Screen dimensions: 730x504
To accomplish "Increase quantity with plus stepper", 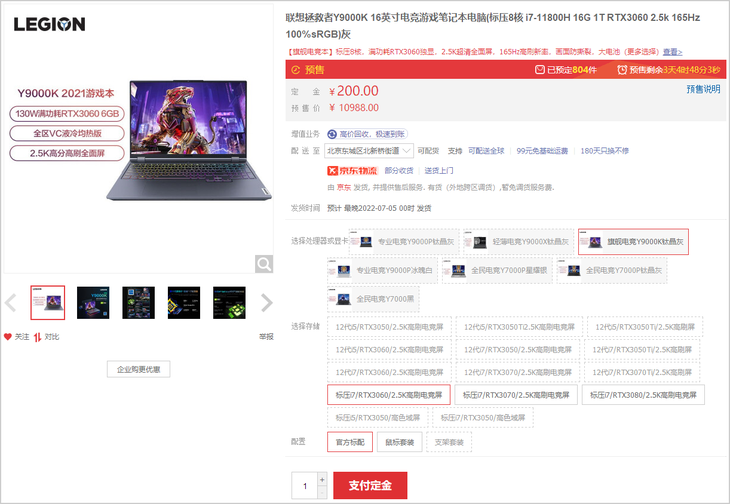I will pyautogui.click(x=322, y=479).
